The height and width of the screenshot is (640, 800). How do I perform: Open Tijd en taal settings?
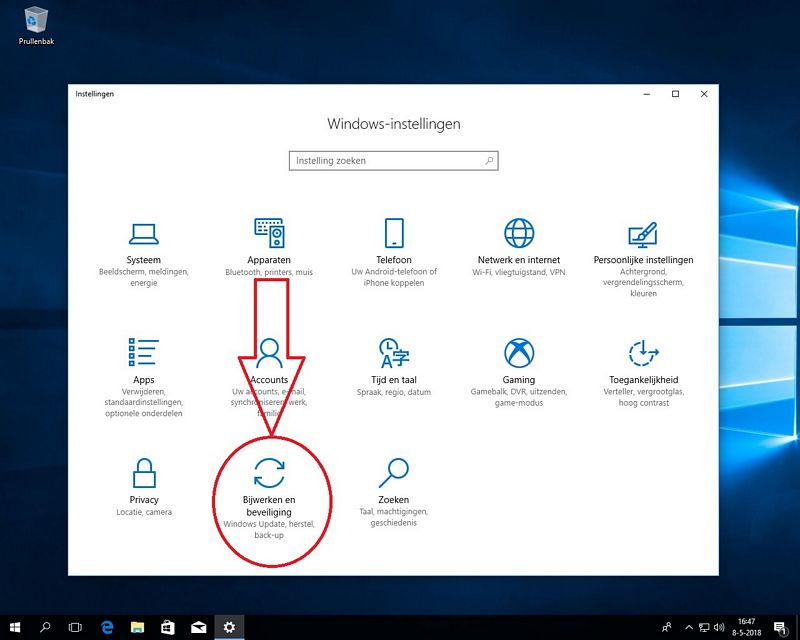click(x=394, y=367)
